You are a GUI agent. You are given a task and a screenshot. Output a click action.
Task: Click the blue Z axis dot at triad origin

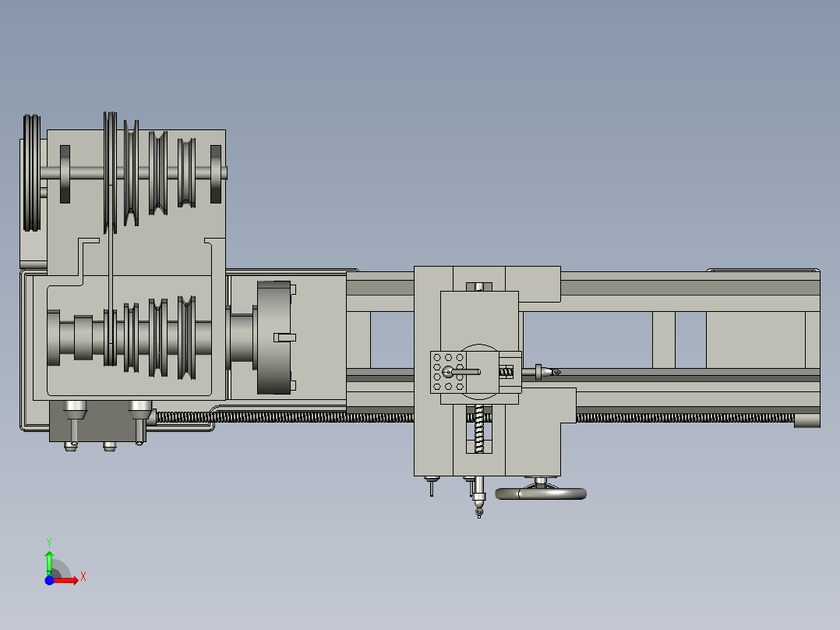click(49, 580)
